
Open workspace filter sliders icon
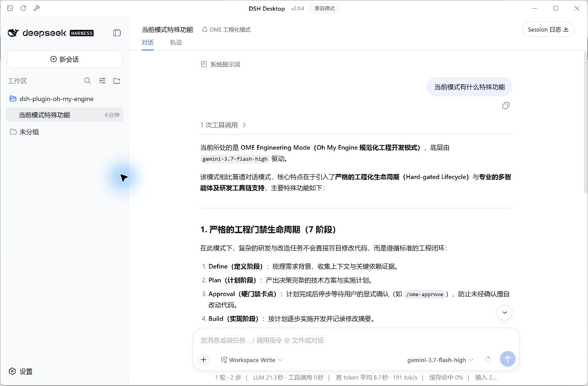tap(102, 81)
